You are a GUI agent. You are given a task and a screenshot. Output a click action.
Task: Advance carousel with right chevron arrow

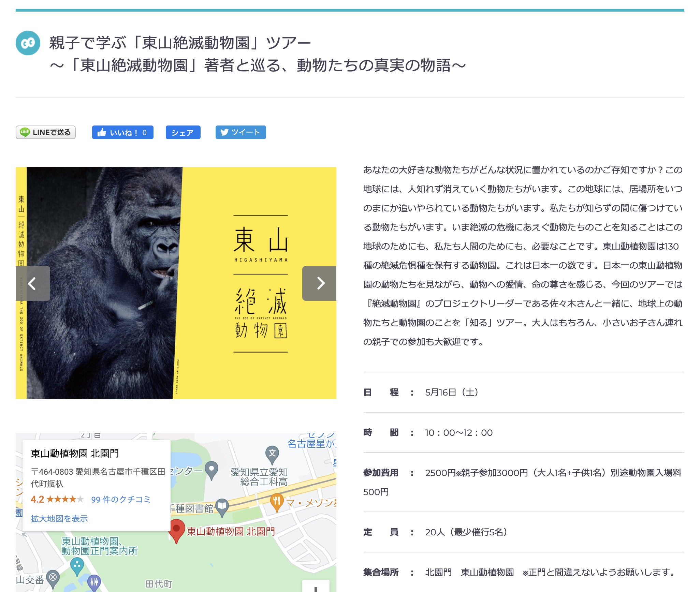(319, 283)
